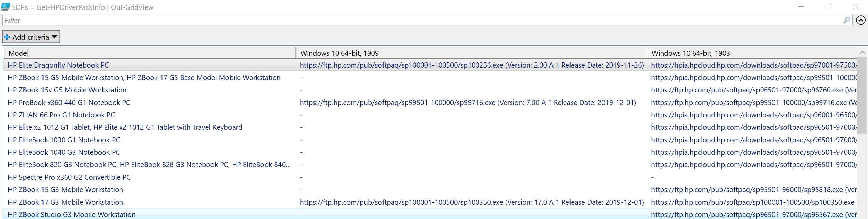Sort by Windows 10 64-bit, 1909 column
Viewport: 868px width, 219px height.
(x=471, y=53)
